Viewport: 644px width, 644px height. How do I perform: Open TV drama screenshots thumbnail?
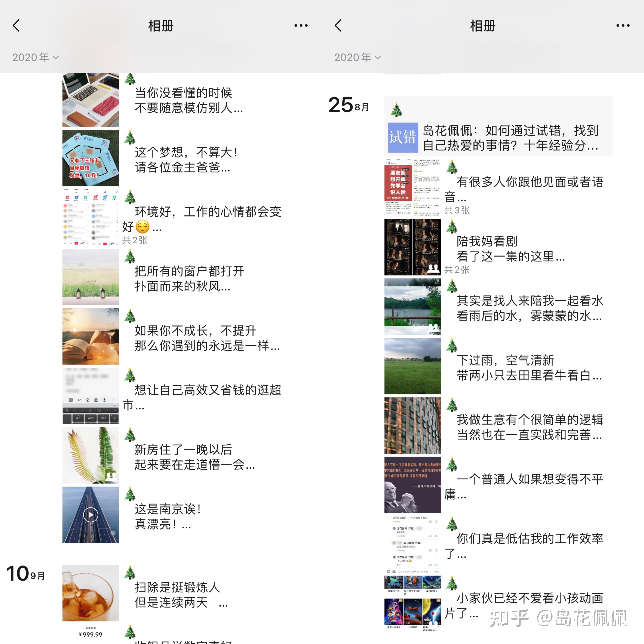coord(412,247)
